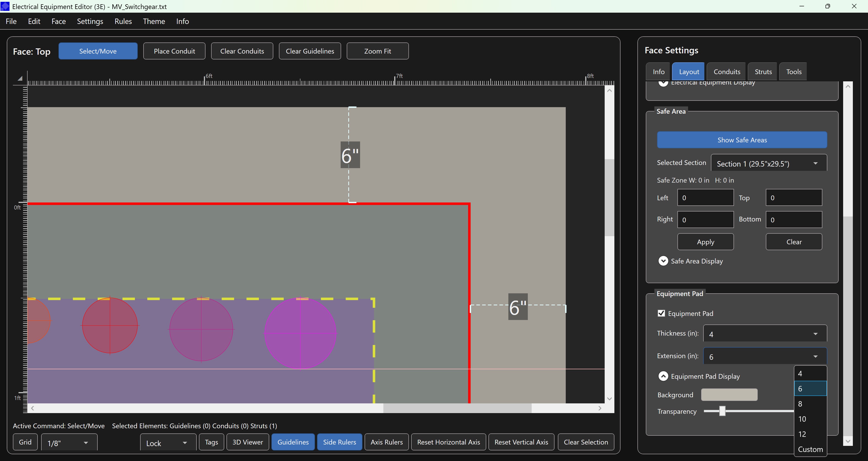The image size is (868, 461).
Task: Enable Select/Move mode
Action: [98, 51]
